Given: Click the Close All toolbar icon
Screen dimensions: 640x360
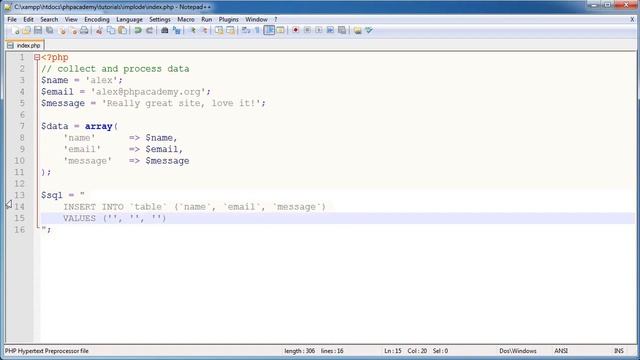Looking at the screenshot, I should click(73, 31).
